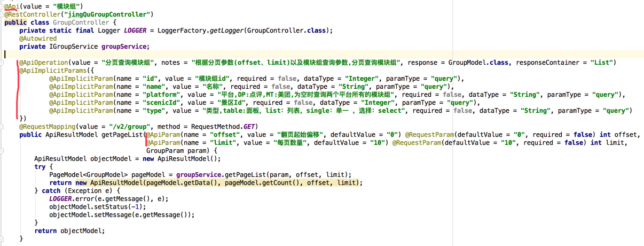Toggle the fold marker beside the @RequestMapping line
This screenshot has width=644, height=246.
tap(2, 127)
